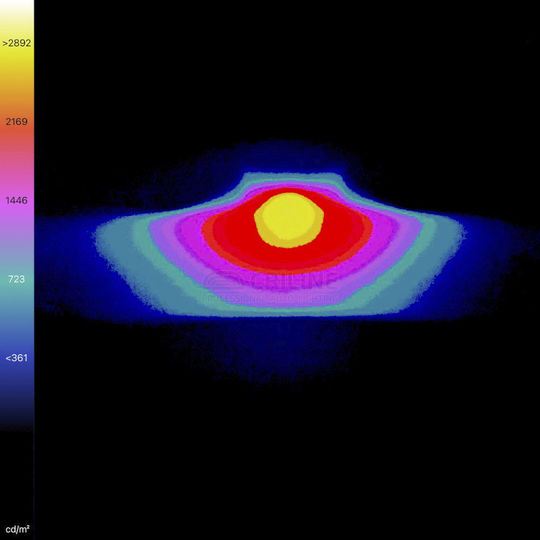Click the 1446 scale label
540x540 pixels.
(17, 200)
